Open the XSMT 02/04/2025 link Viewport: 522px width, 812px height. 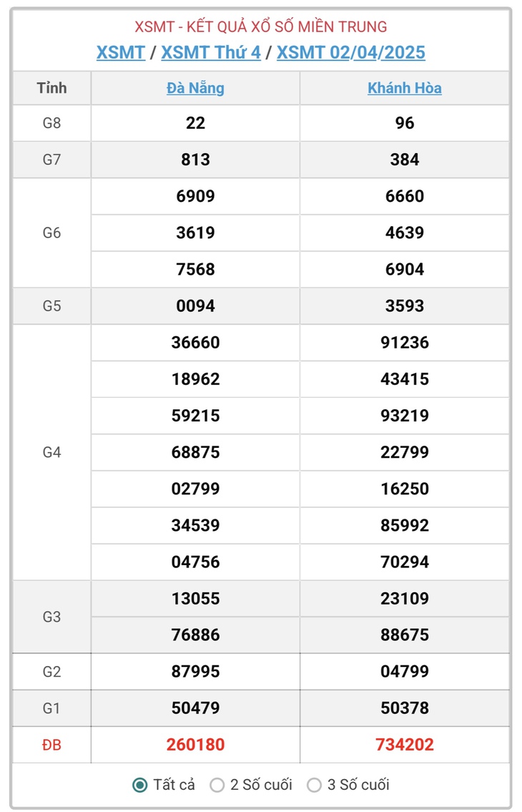[x=351, y=52]
